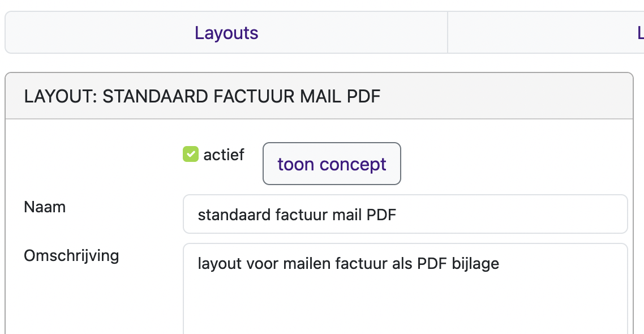Switch to the Layouts tab
The width and height of the screenshot is (644, 334).
click(226, 33)
